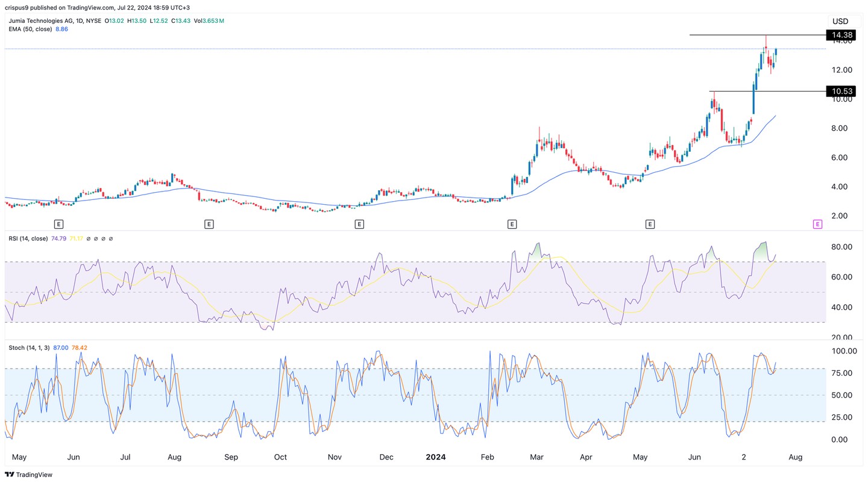Click the 100.00 level on Stoch scale
868x483 pixels.
[x=843, y=351]
